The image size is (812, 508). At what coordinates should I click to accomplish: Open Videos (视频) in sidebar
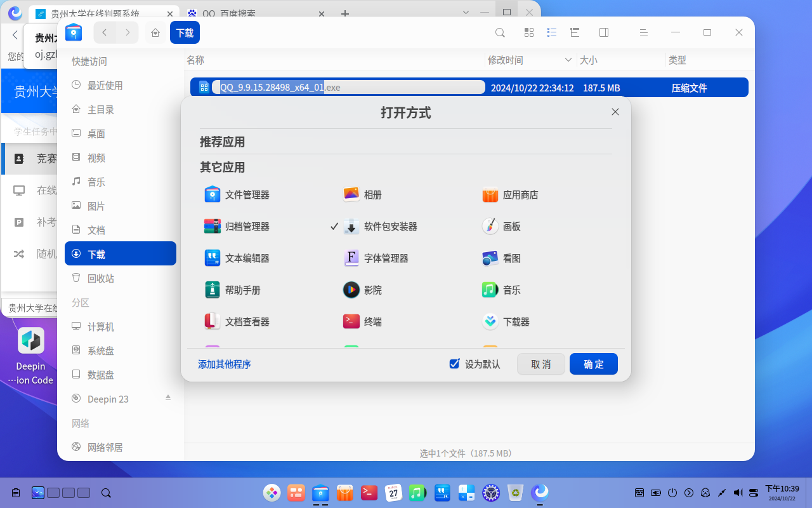click(x=120, y=158)
